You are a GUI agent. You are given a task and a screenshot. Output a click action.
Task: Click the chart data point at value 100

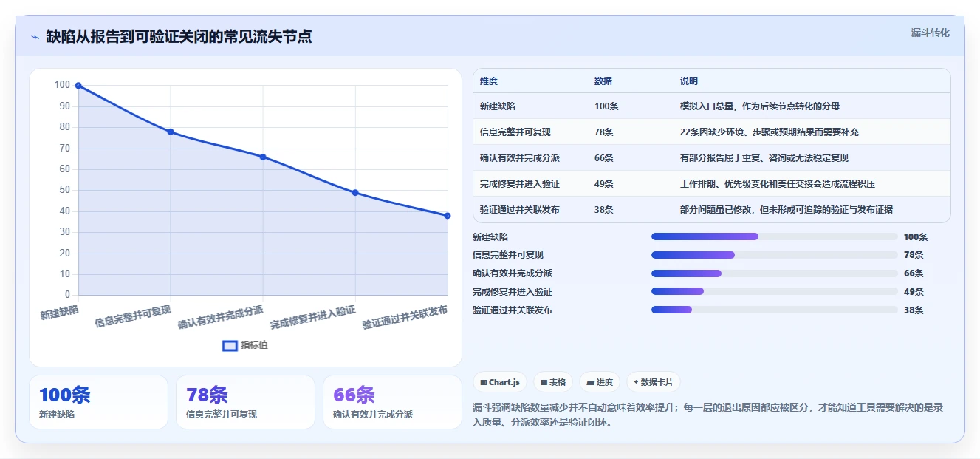click(x=78, y=86)
